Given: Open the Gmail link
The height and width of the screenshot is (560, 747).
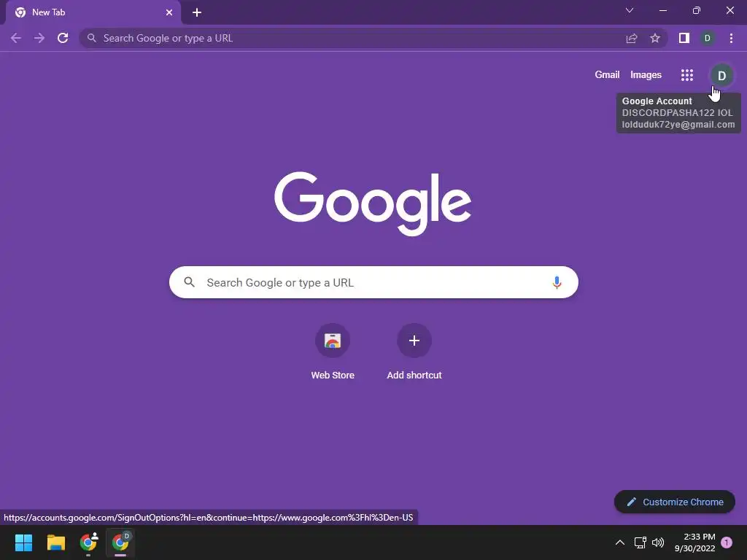Looking at the screenshot, I should point(607,75).
